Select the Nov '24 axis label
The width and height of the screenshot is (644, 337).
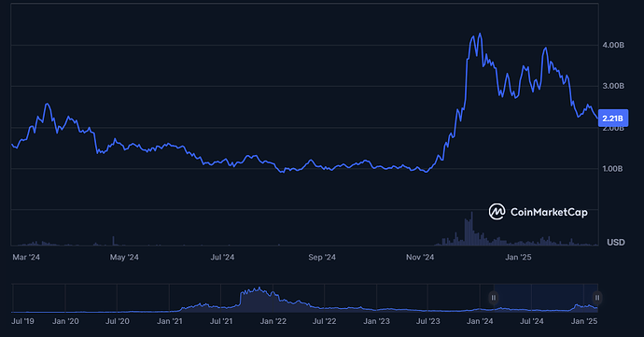(420, 258)
